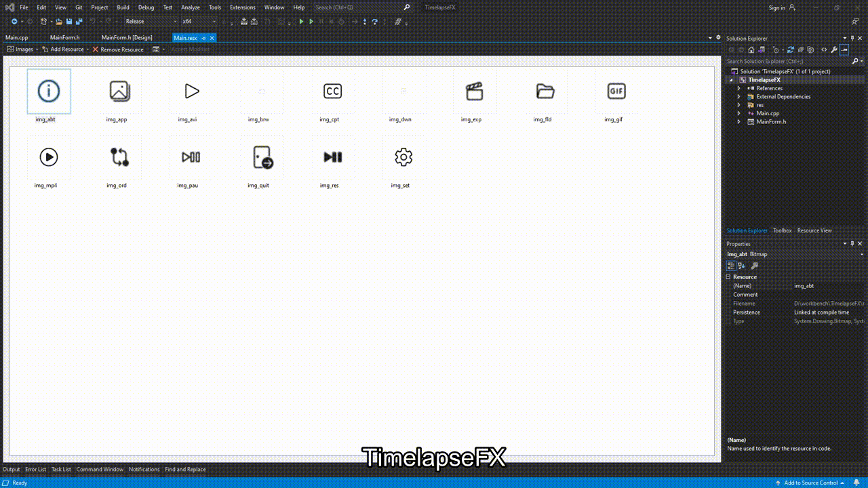Switch to the Resource View tab
The width and height of the screenshot is (868, 488).
coord(814,230)
